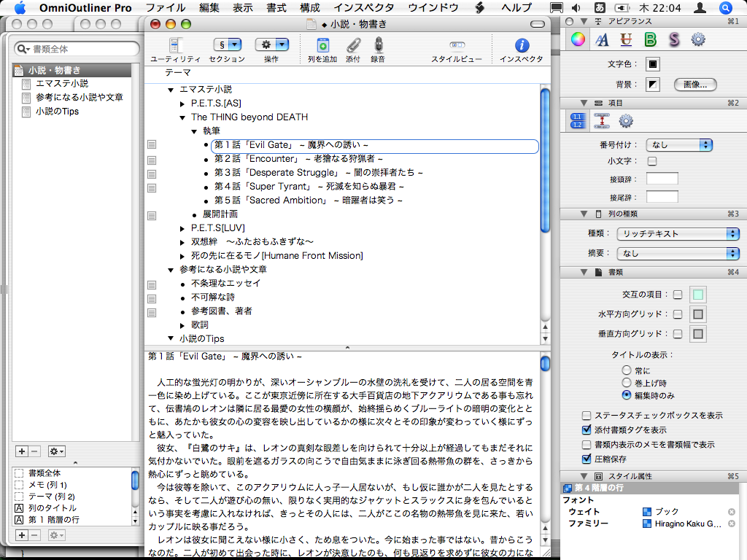Open the ファイル menu
This screenshot has width=747, height=560.
[x=166, y=7]
